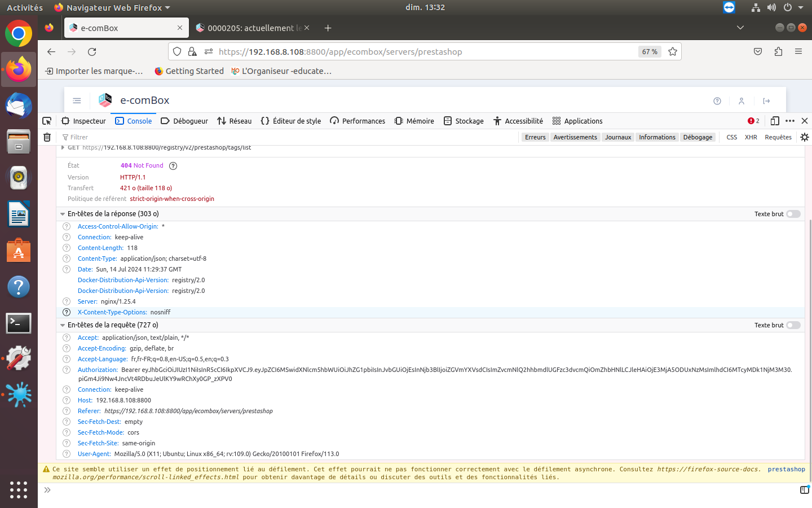The image size is (812, 508).
Task: Open the Éditeur de style tab
Action: pyautogui.click(x=291, y=121)
